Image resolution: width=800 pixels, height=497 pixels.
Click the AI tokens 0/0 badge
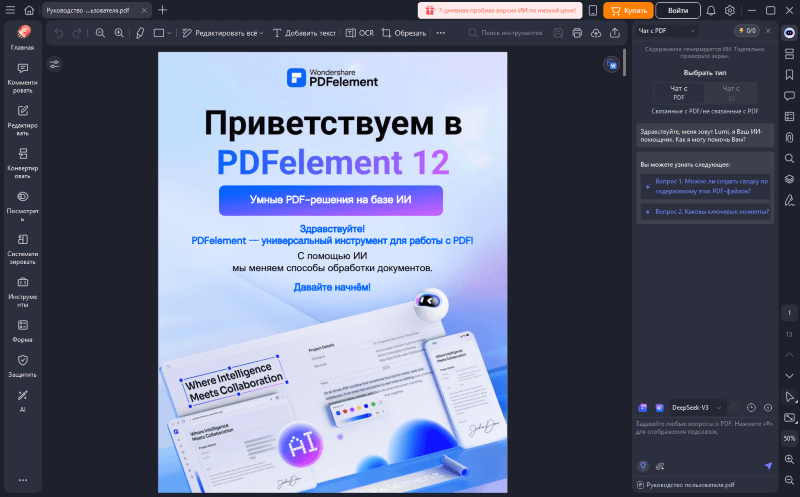pos(747,31)
